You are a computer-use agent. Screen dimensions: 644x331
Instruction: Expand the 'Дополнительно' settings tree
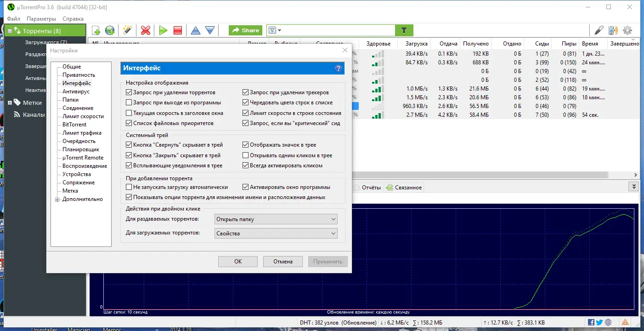56,199
